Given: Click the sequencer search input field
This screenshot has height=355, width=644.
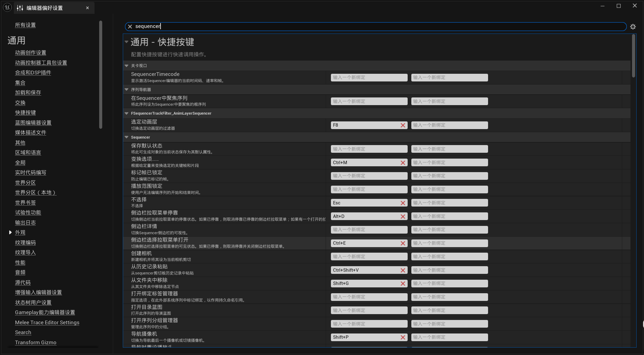Looking at the screenshot, I should 376,26.
